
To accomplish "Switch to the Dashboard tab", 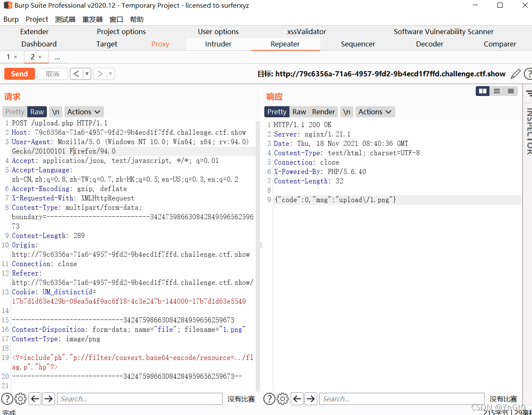I will (x=39, y=44).
